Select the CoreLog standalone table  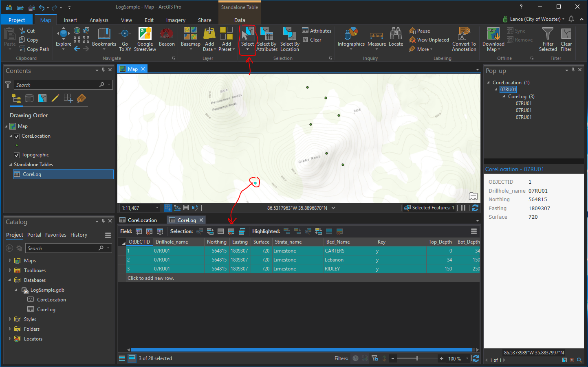[63, 174]
